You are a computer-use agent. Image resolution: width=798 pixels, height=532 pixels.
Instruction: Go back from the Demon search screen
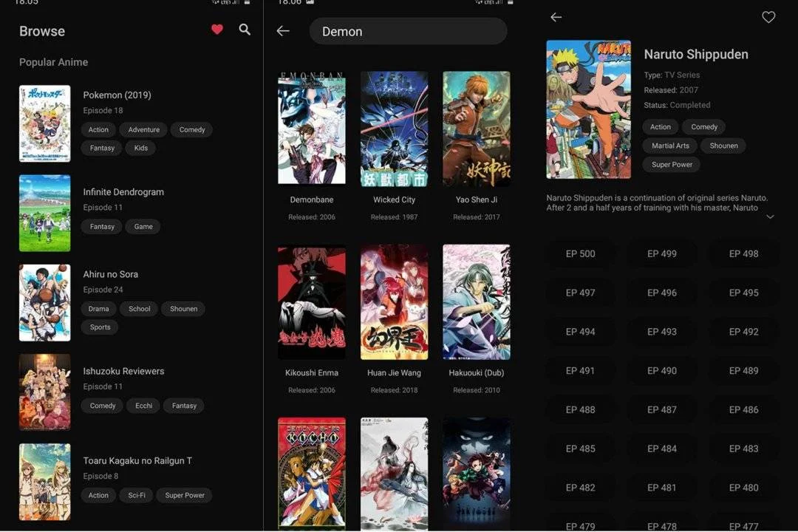(x=283, y=31)
